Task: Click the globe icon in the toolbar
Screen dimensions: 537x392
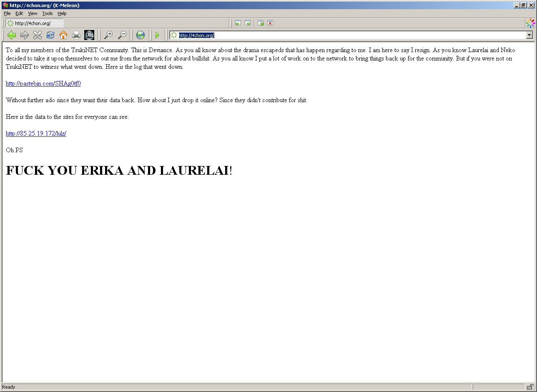Action: coord(141,35)
